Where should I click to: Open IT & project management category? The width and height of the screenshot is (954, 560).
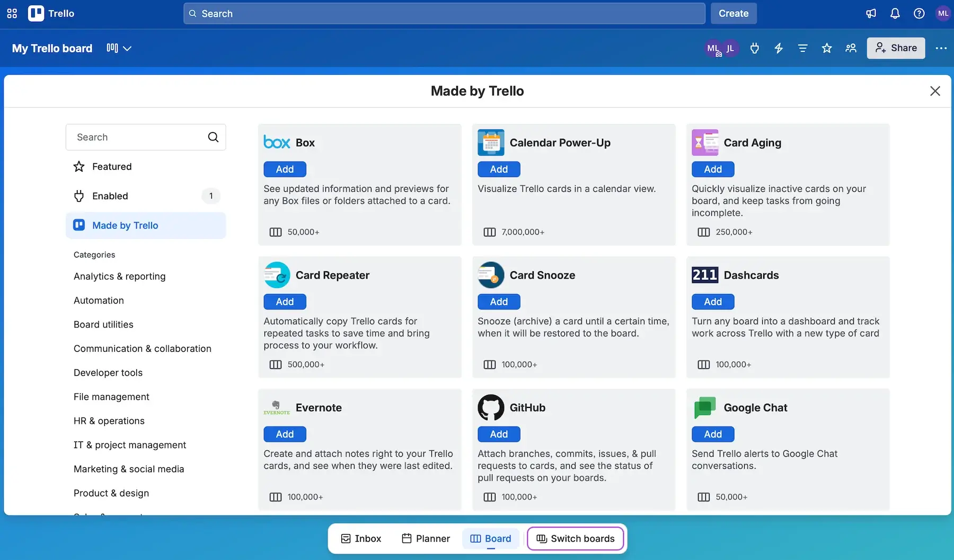pyautogui.click(x=130, y=445)
